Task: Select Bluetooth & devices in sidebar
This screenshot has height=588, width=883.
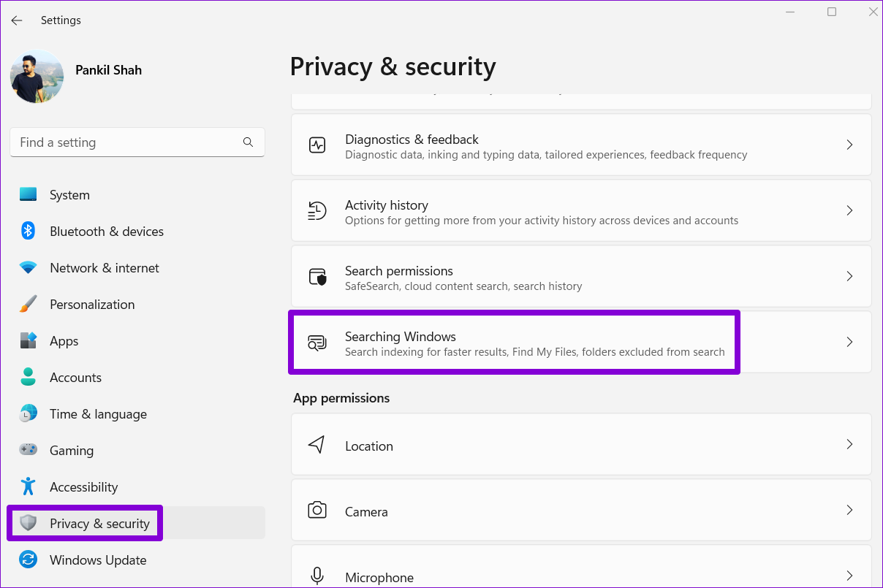Action: click(107, 232)
